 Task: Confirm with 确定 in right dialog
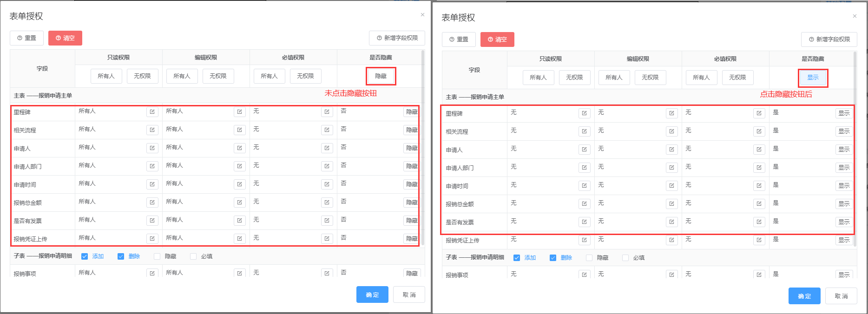(x=804, y=296)
